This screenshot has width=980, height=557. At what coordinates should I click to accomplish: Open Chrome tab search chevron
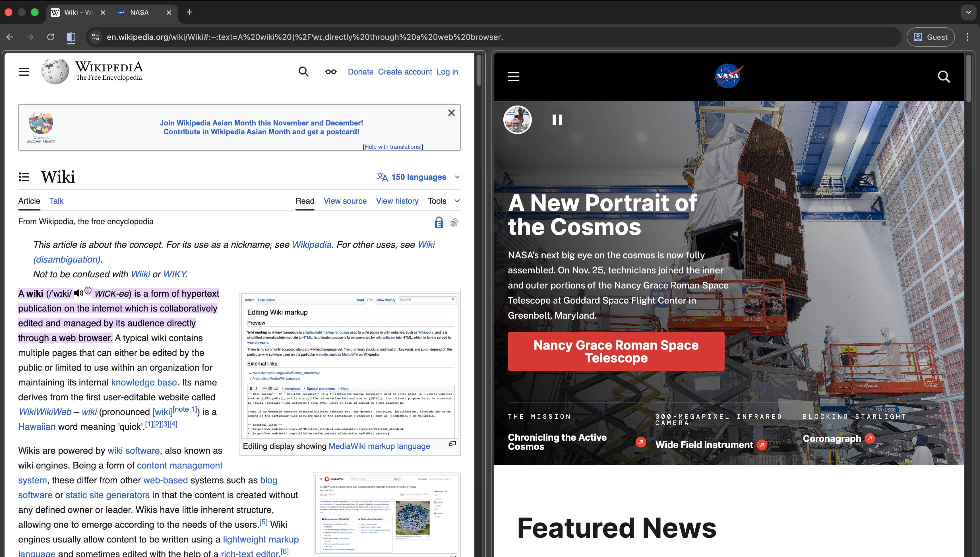(968, 12)
